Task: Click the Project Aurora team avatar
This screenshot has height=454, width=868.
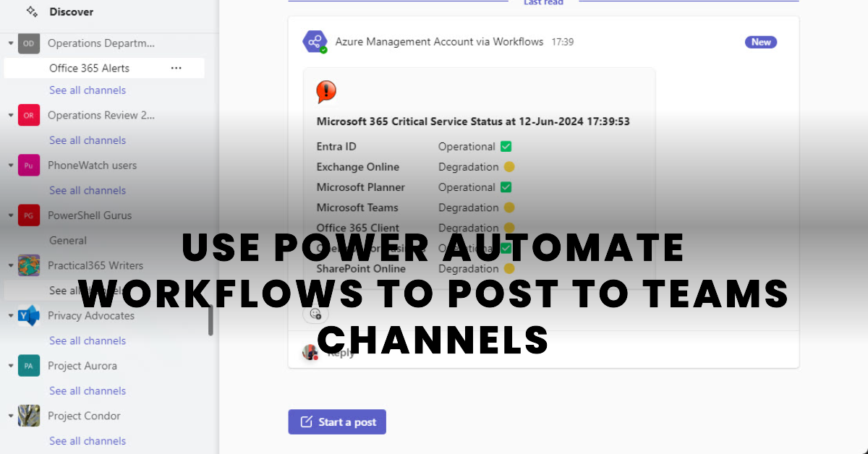Action: tap(29, 366)
